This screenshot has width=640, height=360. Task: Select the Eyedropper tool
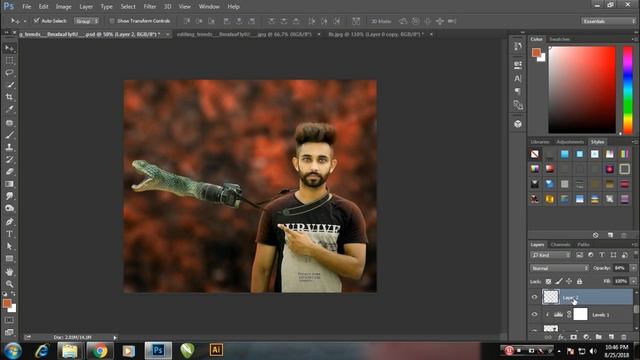pyautogui.click(x=9, y=109)
